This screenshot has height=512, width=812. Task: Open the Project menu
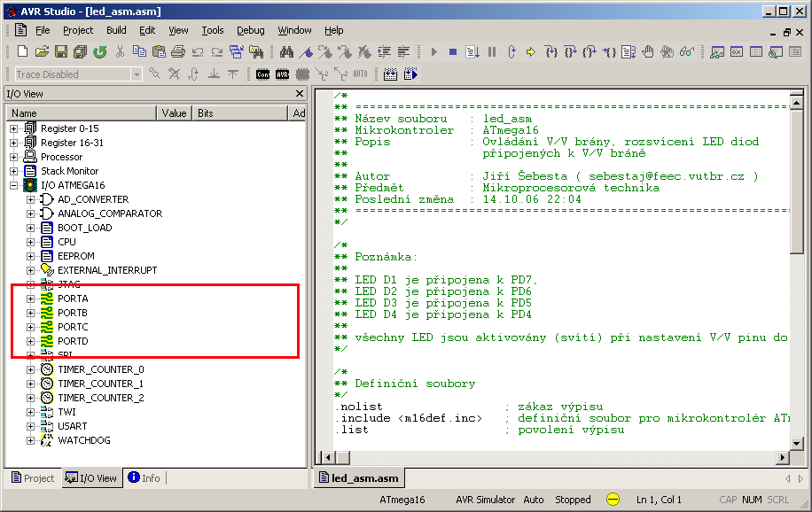tap(78, 30)
